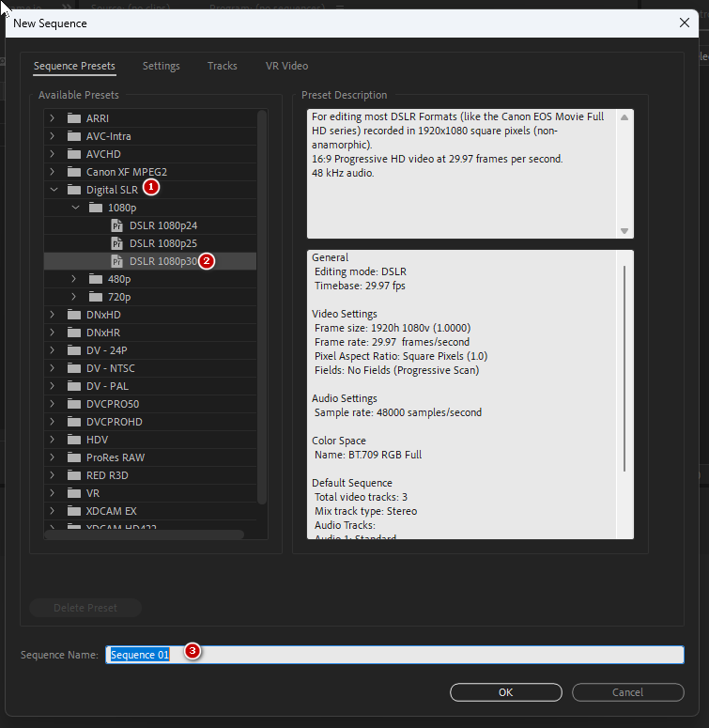Switch to the Settings tab
The width and height of the screenshot is (709, 728).
tap(161, 66)
